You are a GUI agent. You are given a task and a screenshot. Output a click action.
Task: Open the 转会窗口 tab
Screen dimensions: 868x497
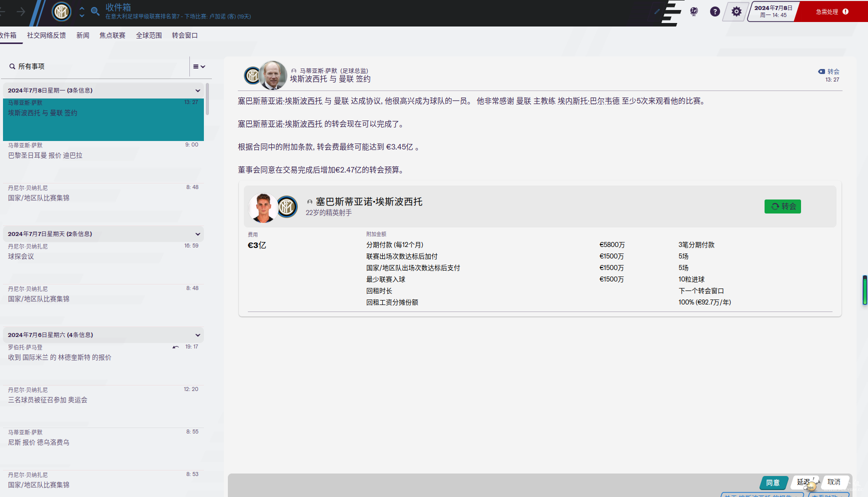click(x=185, y=35)
